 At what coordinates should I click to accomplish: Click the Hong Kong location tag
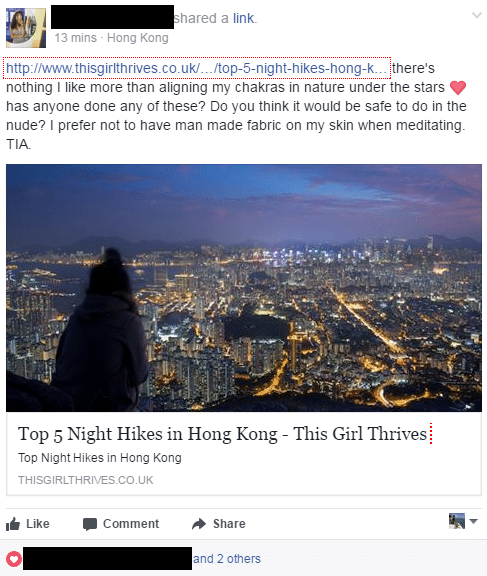click(x=138, y=38)
